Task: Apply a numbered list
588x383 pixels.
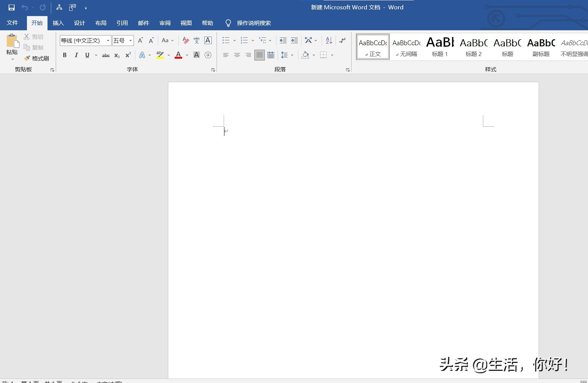Action: click(244, 40)
